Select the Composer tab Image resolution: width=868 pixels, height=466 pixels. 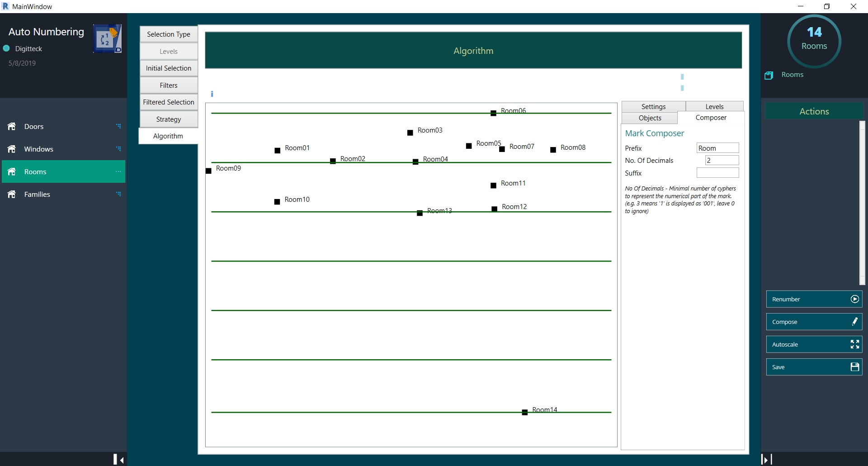pyautogui.click(x=711, y=118)
